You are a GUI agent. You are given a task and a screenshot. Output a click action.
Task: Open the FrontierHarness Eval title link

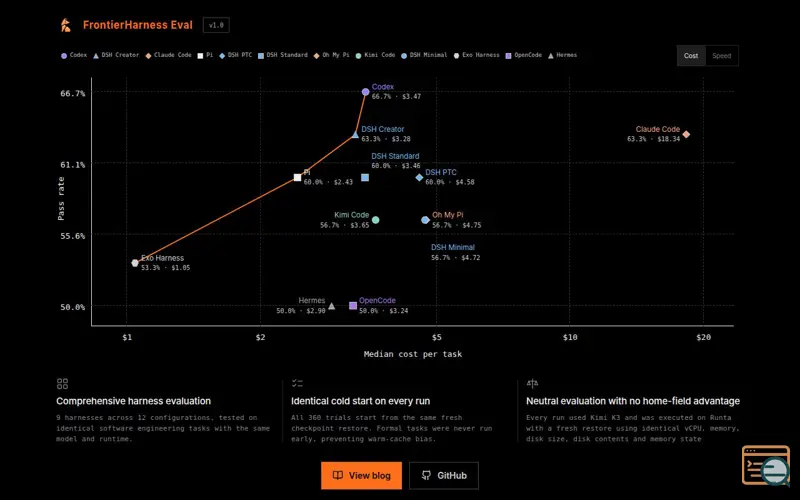(138, 25)
